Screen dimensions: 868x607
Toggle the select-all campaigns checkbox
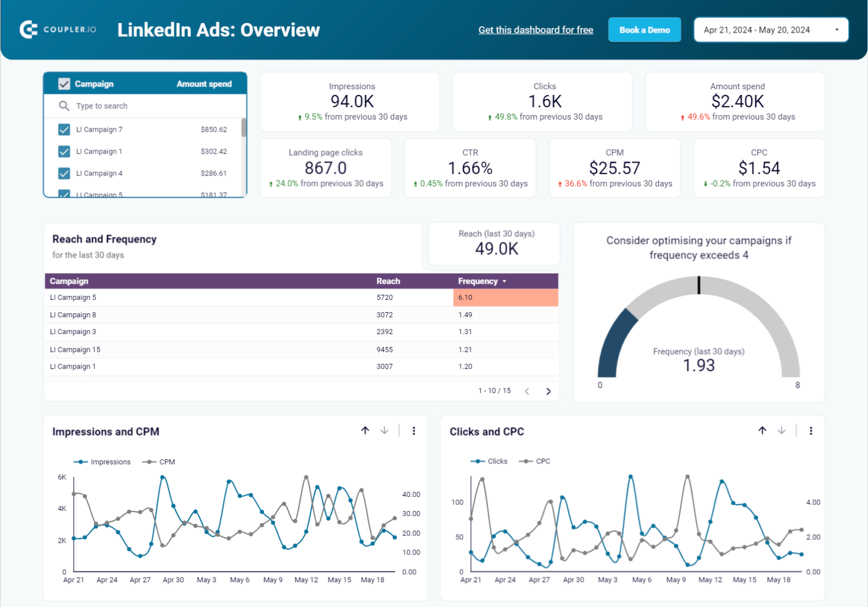point(64,84)
